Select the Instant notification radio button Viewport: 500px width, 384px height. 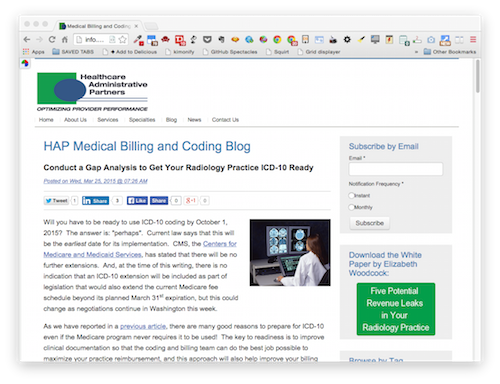point(351,195)
